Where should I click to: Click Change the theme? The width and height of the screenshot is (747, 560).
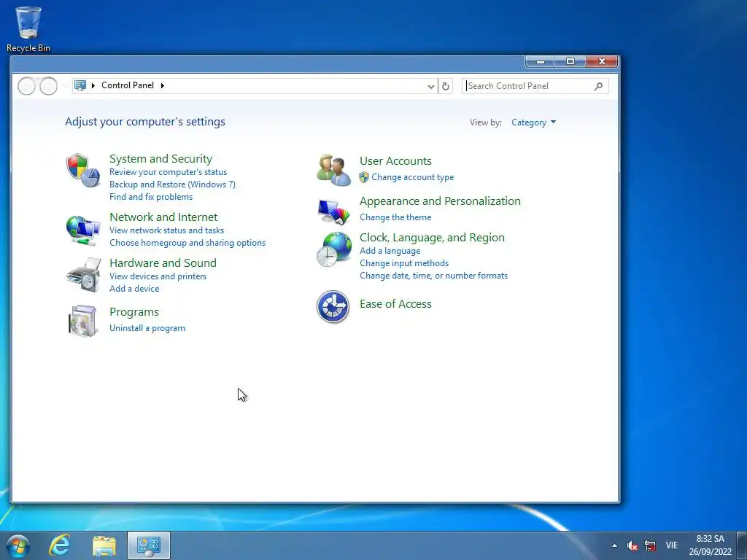pyautogui.click(x=395, y=217)
